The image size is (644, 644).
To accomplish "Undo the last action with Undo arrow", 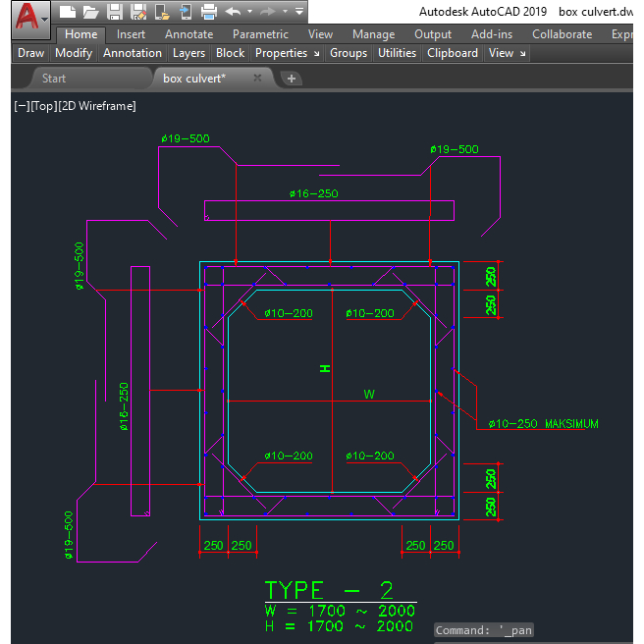I will click(233, 12).
